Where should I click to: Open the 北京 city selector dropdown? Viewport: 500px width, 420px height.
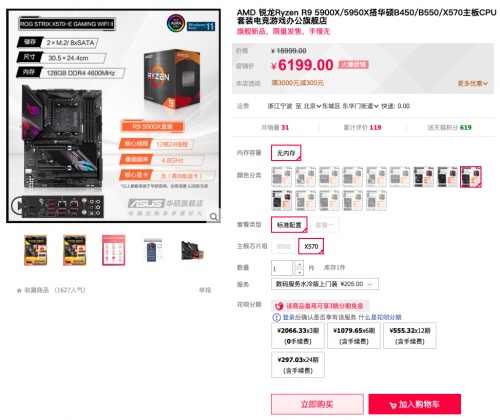tap(312, 106)
